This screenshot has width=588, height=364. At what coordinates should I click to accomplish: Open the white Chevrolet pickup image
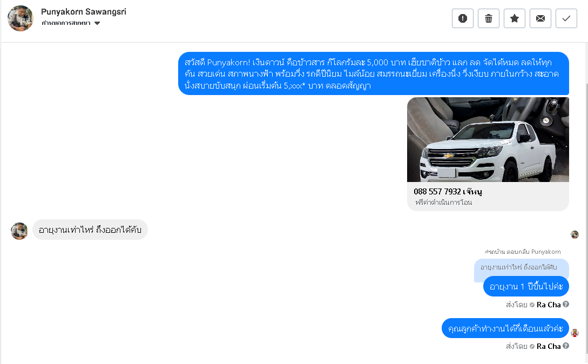[x=488, y=139]
